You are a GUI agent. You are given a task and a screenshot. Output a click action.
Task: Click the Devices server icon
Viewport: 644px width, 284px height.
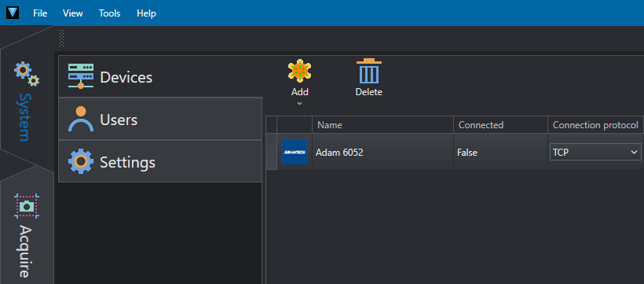click(x=80, y=76)
